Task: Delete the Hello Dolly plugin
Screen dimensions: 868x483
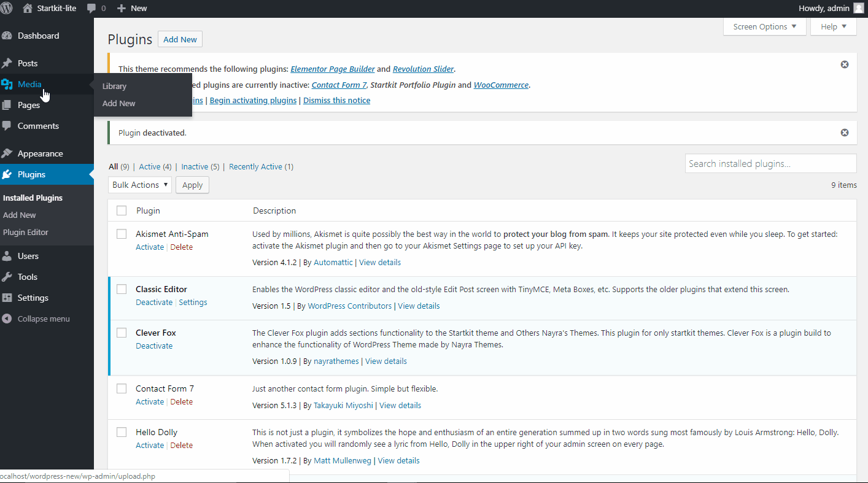Action: point(181,445)
